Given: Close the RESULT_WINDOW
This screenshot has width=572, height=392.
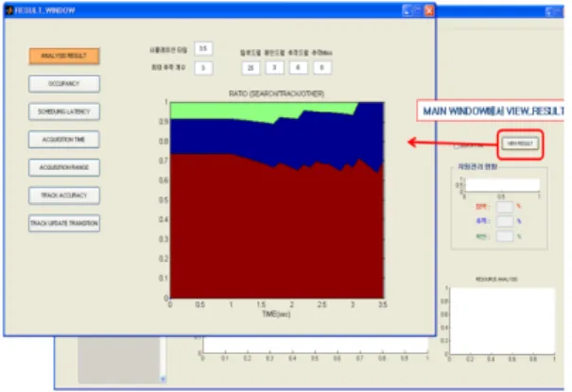Looking at the screenshot, I should pyautogui.click(x=429, y=10).
